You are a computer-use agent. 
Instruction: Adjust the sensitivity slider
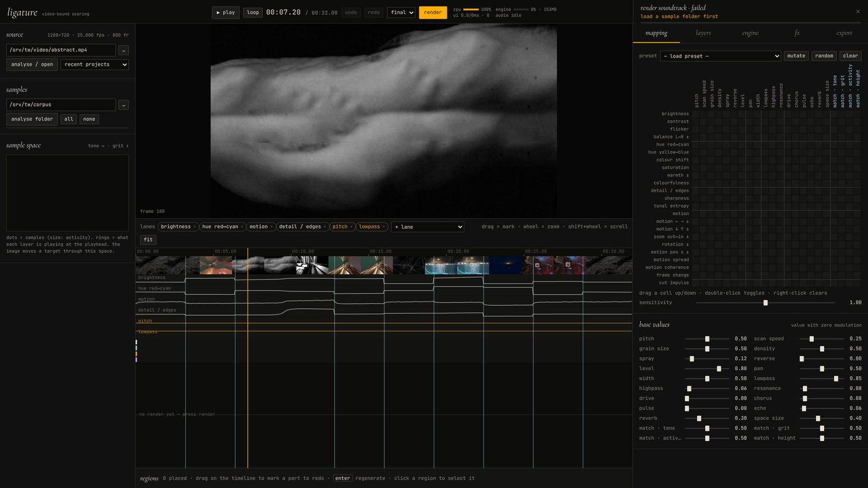[766, 302]
